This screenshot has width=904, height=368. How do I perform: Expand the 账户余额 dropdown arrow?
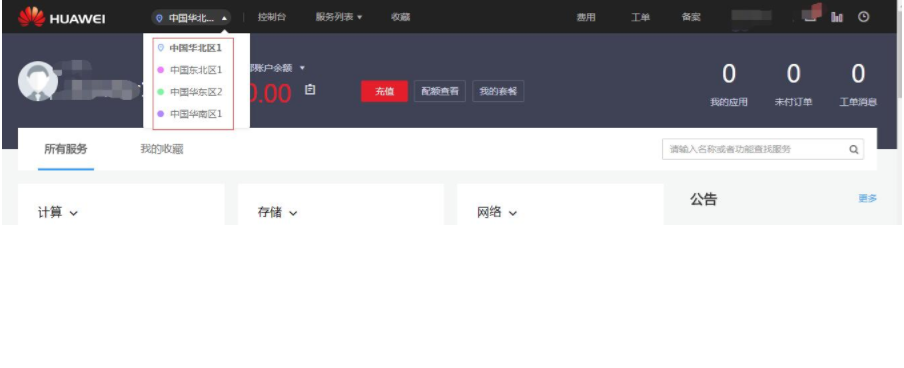coord(302,68)
